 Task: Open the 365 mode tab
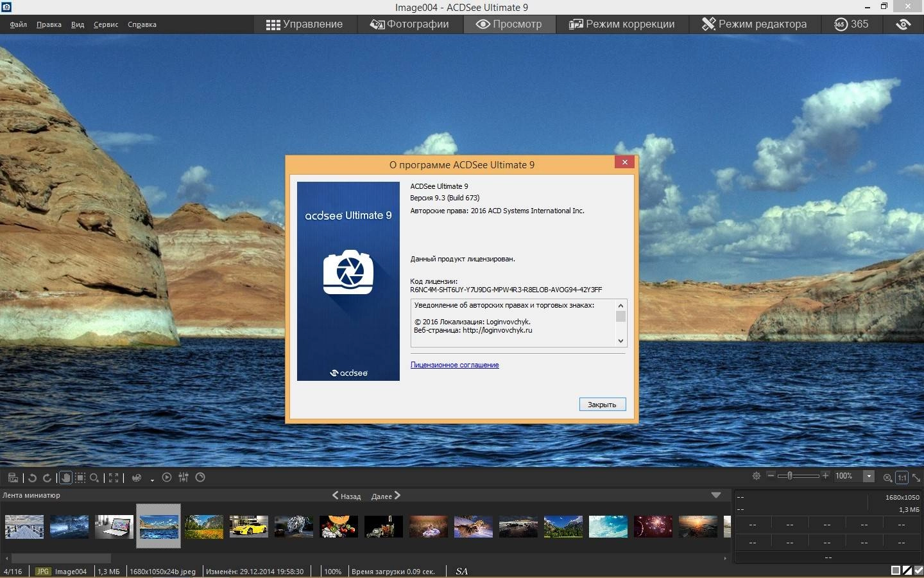coord(851,24)
